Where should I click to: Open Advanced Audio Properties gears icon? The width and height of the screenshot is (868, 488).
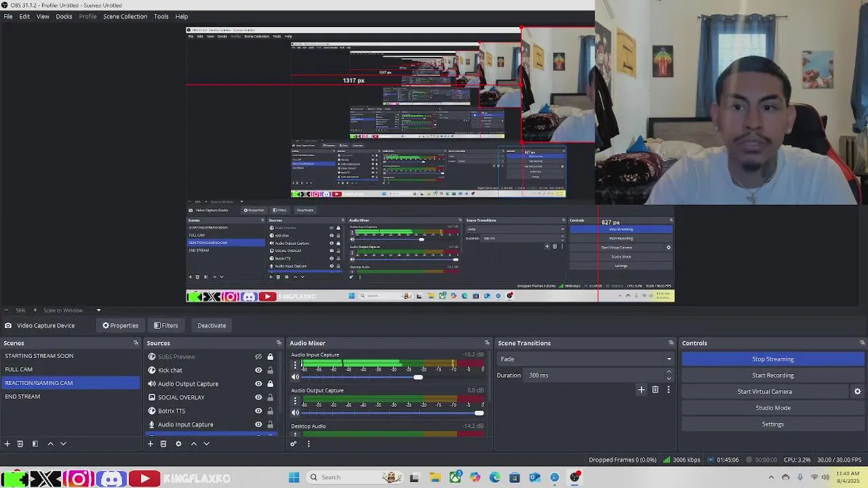pyautogui.click(x=294, y=444)
